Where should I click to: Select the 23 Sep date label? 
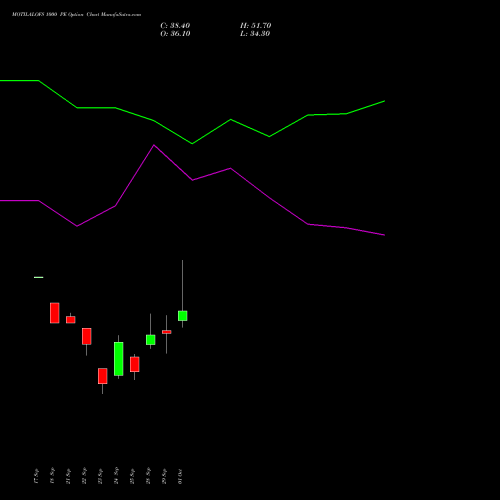tap(100, 476)
